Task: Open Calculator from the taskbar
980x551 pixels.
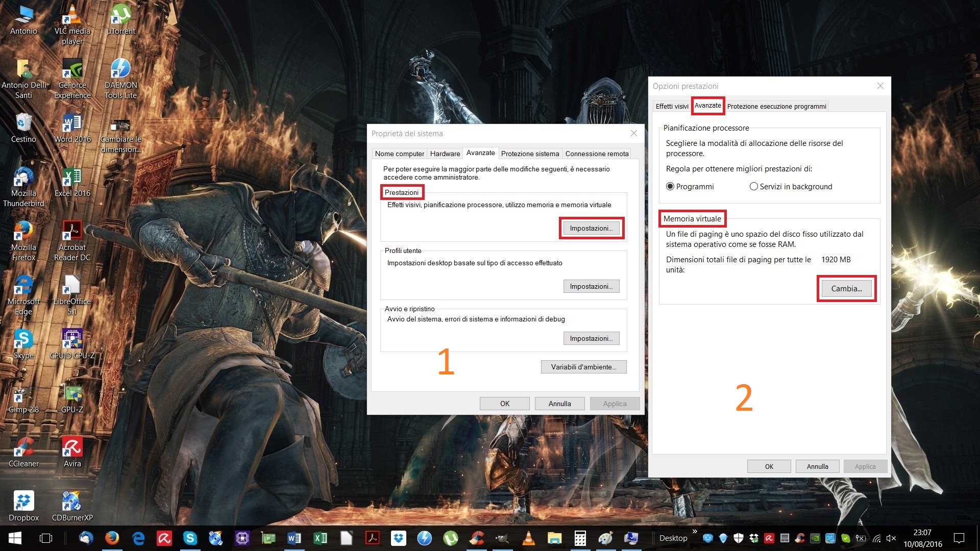Action: pos(580,538)
